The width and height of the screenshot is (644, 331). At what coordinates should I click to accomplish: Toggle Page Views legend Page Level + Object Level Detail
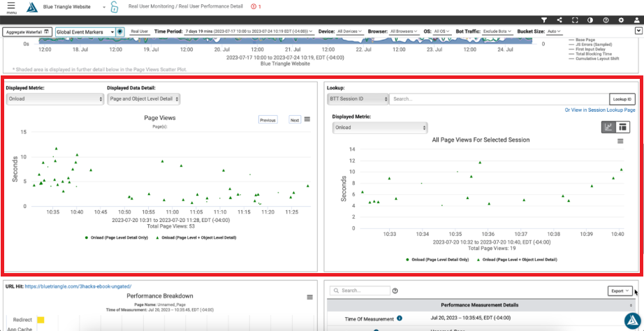coord(197,237)
